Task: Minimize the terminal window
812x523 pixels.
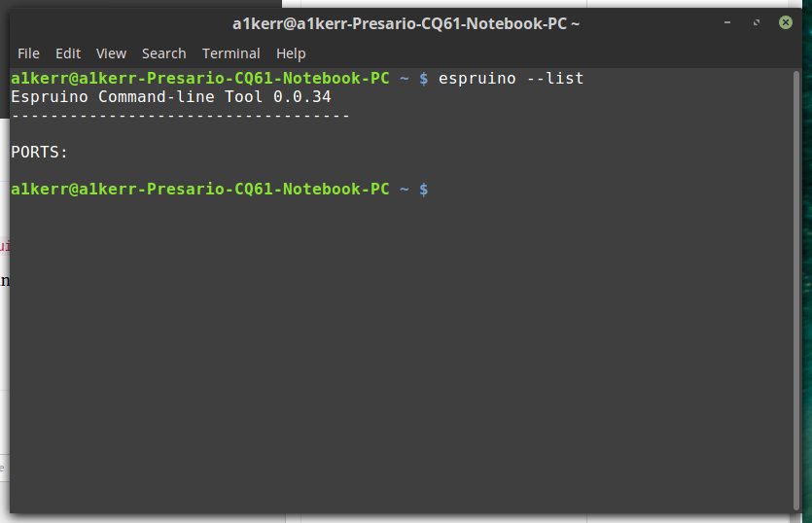Action: click(x=727, y=22)
